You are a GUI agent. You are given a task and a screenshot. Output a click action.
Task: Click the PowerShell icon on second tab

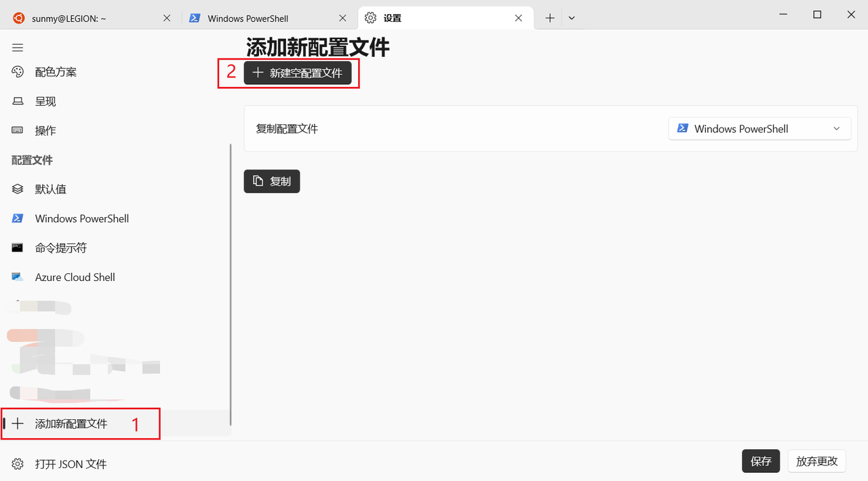(x=194, y=18)
